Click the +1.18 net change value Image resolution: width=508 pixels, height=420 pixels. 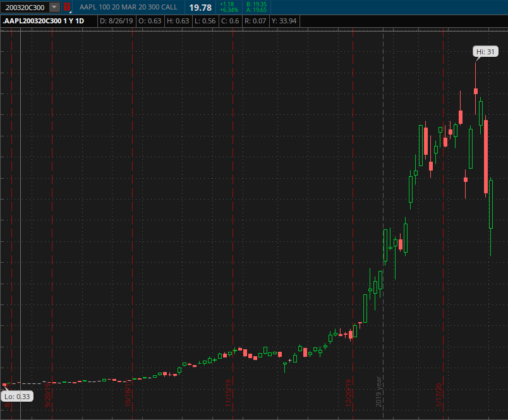click(226, 4)
